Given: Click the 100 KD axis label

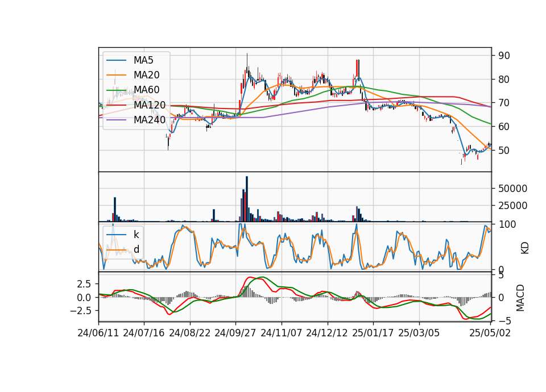Looking at the screenshot, I should [x=507, y=224].
